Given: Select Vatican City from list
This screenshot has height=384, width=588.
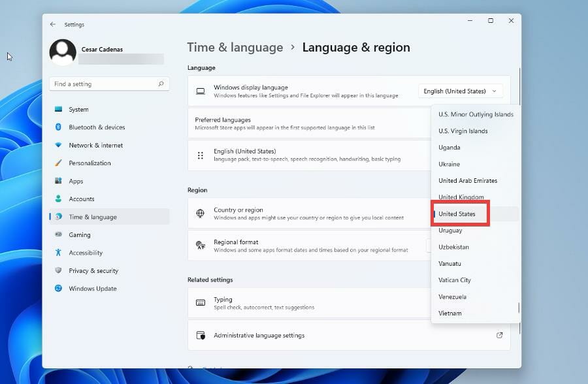Looking at the screenshot, I should pos(476,280).
